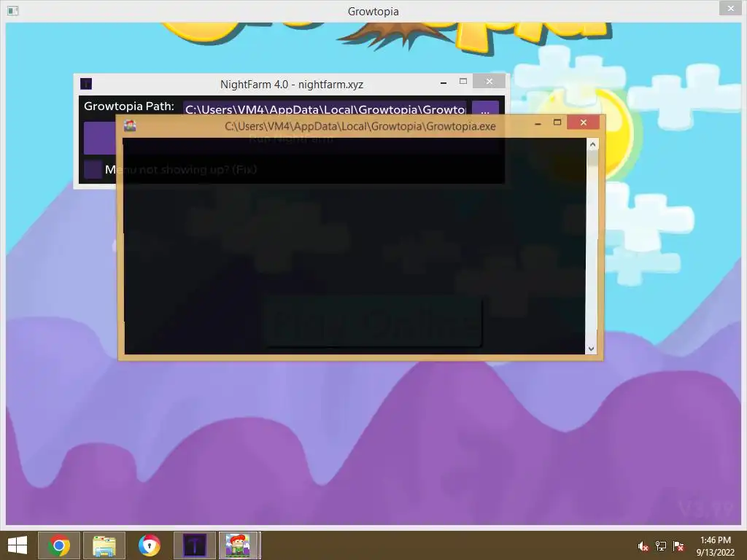Switch to NightFarm taskbar icon

click(194, 545)
